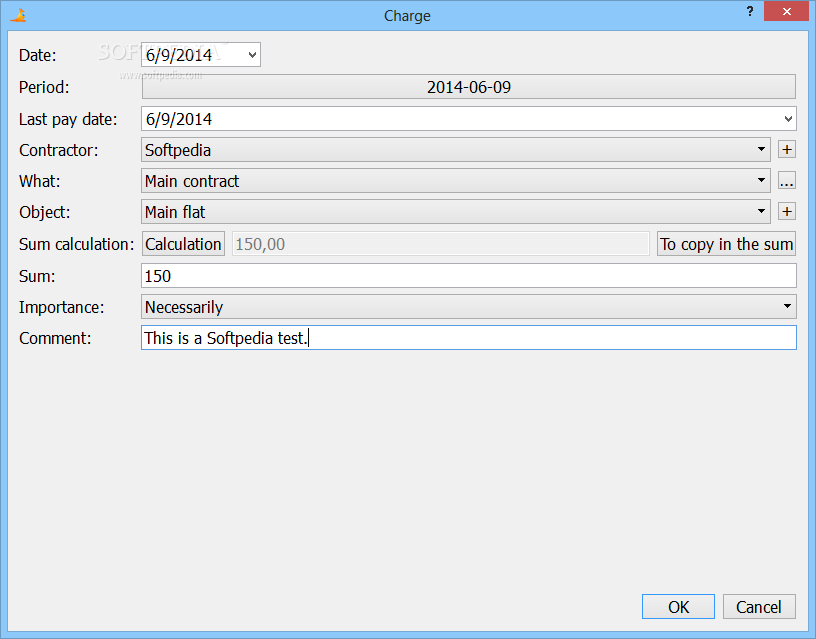The width and height of the screenshot is (816, 639).
Task: Add a new object with the plus button
Action: coord(787,212)
